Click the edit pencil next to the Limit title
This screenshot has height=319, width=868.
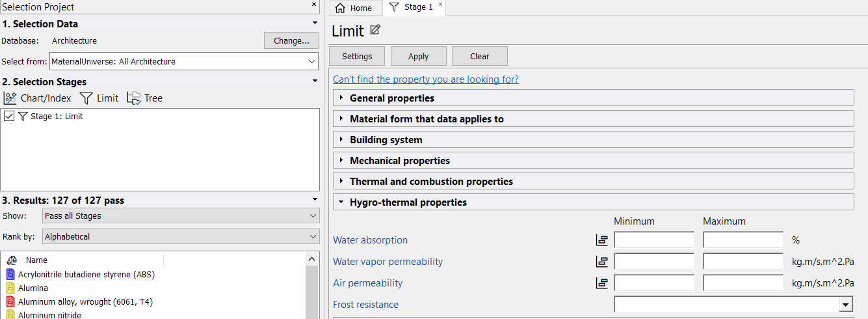pyautogui.click(x=375, y=30)
